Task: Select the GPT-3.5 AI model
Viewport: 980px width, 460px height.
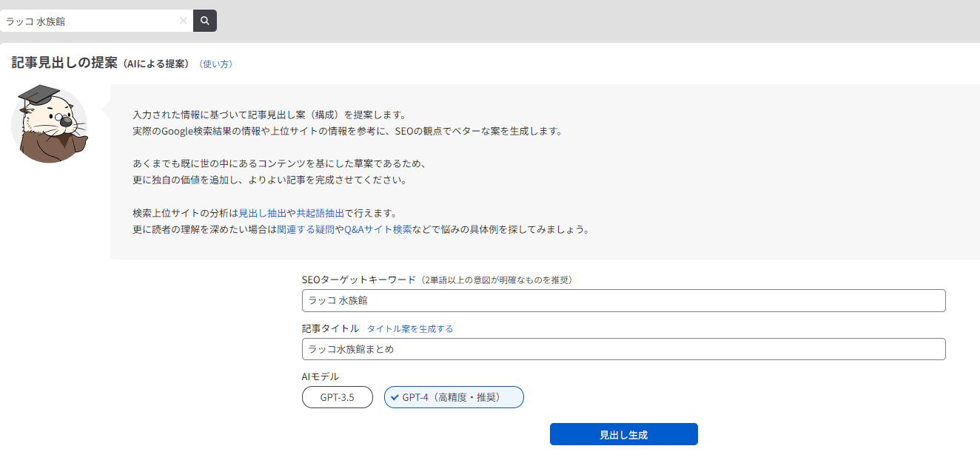Action: point(337,397)
